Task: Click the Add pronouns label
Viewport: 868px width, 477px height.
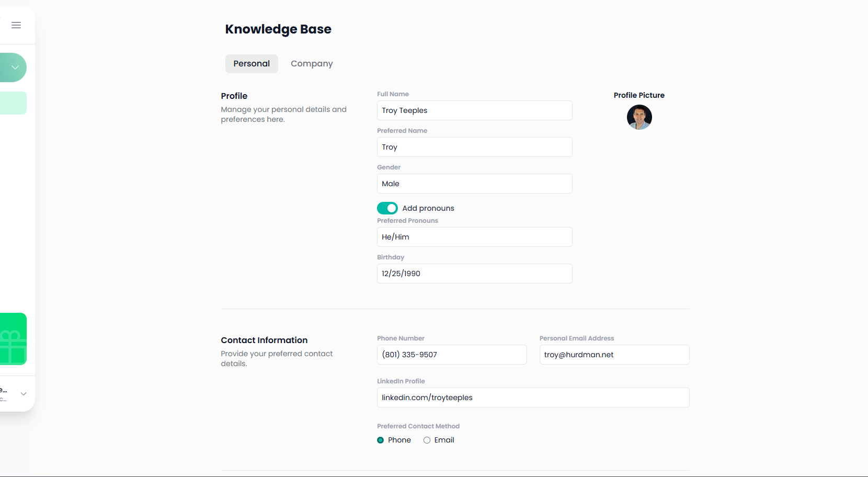Action: coord(428,208)
